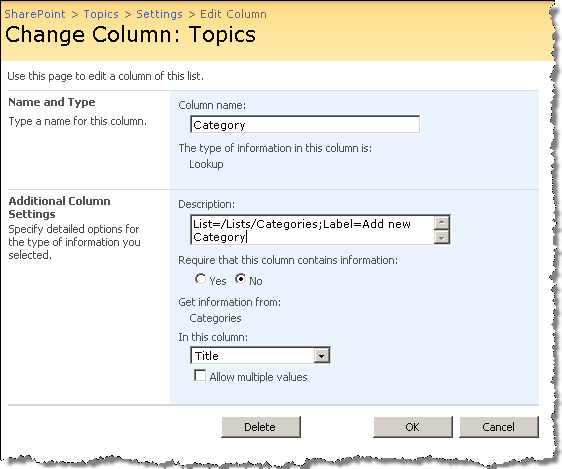This screenshot has height=469, width=562.
Task: Go to the Topics breadcrumb link
Action: click(101, 14)
